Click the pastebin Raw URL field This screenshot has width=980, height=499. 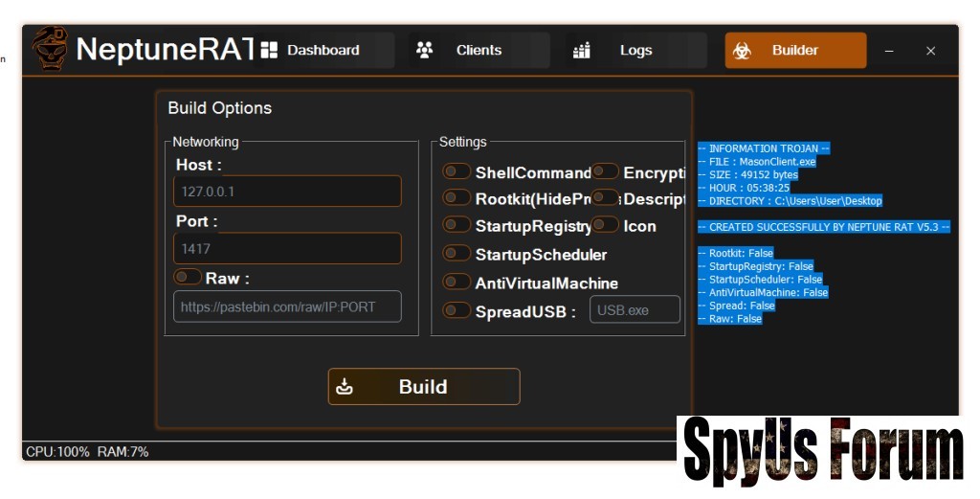pos(287,307)
